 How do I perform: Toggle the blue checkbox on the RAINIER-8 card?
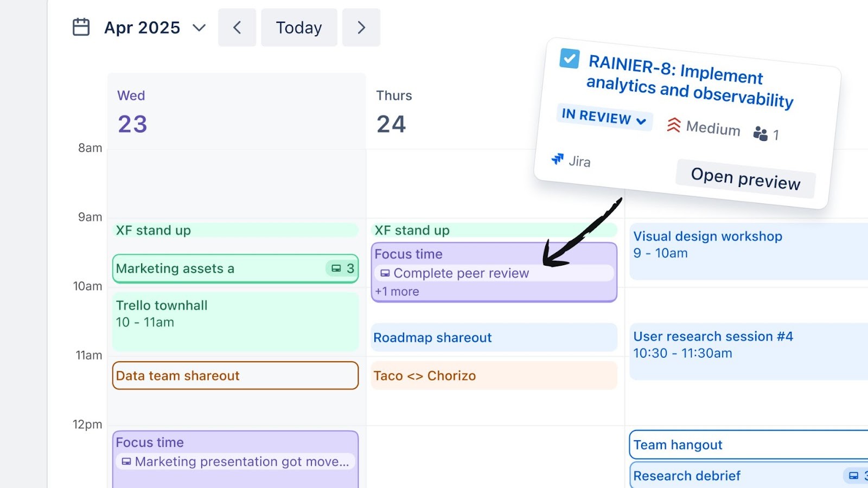(569, 59)
